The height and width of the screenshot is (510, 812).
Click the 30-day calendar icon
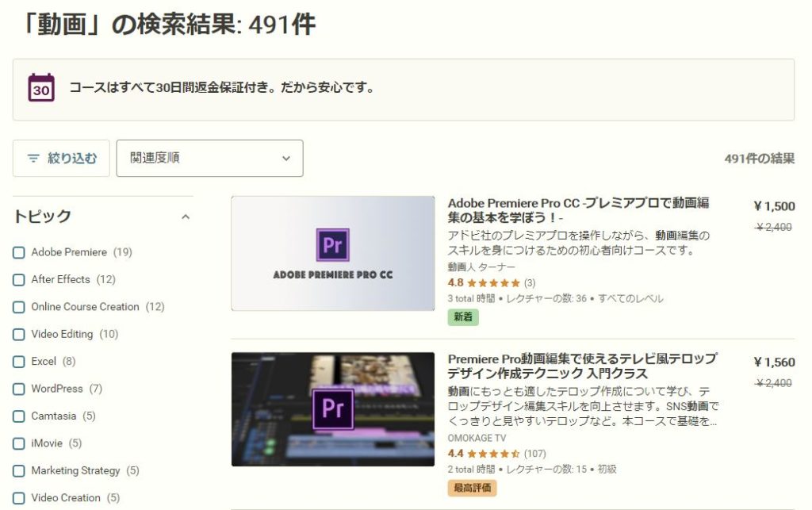click(x=41, y=87)
